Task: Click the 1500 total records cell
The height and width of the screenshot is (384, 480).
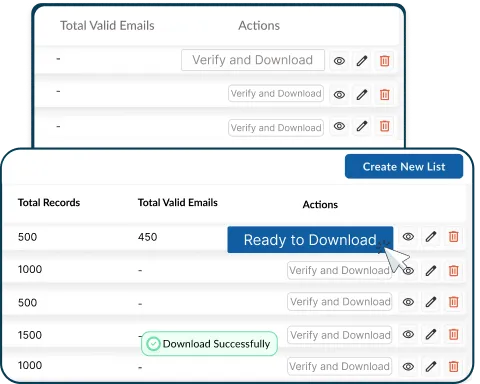Action: [x=30, y=335]
